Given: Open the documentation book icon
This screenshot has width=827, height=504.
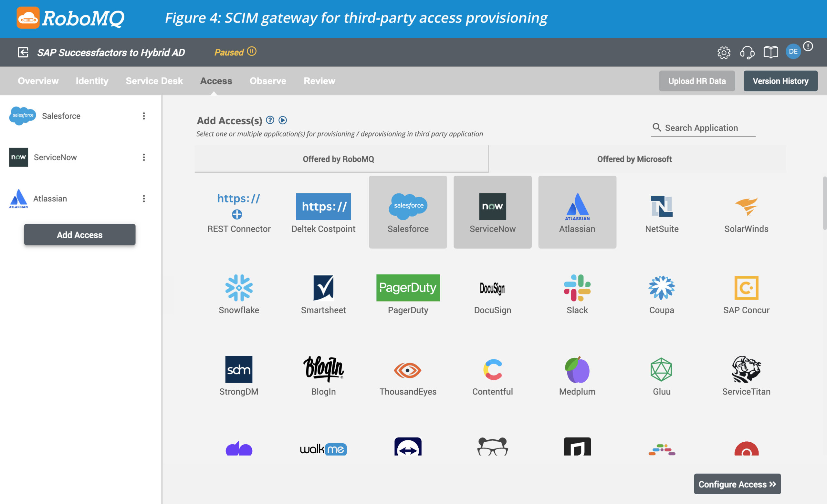Looking at the screenshot, I should pyautogui.click(x=770, y=52).
